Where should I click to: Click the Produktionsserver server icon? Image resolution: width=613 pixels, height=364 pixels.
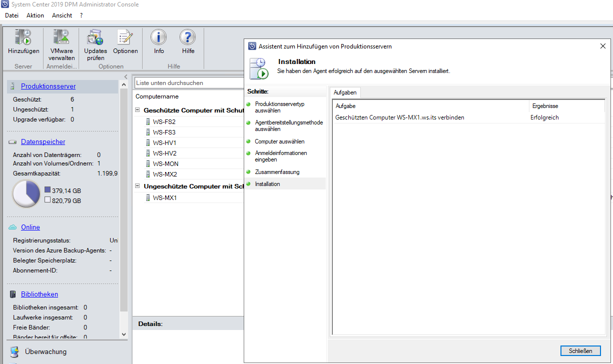[13, 86]
